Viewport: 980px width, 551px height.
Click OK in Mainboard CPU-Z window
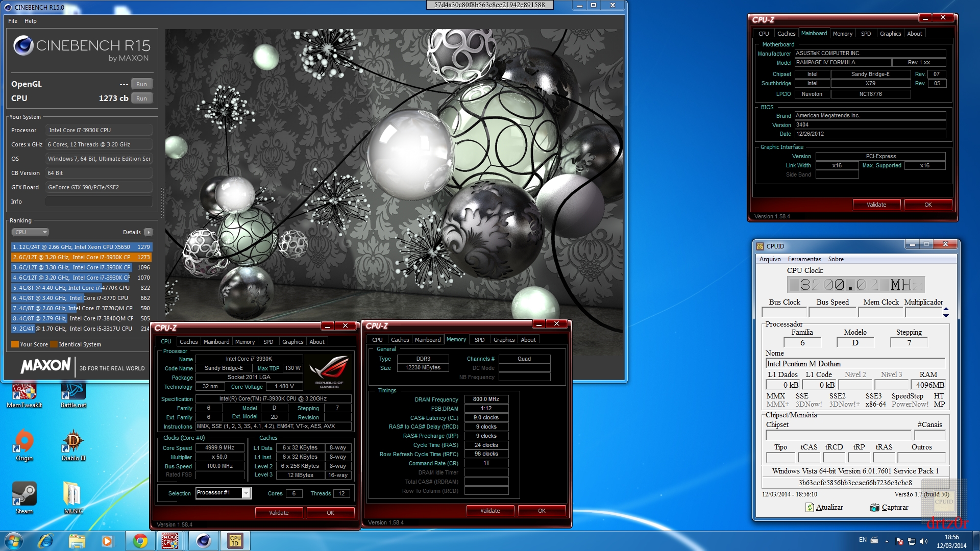(x=928, y=205)
